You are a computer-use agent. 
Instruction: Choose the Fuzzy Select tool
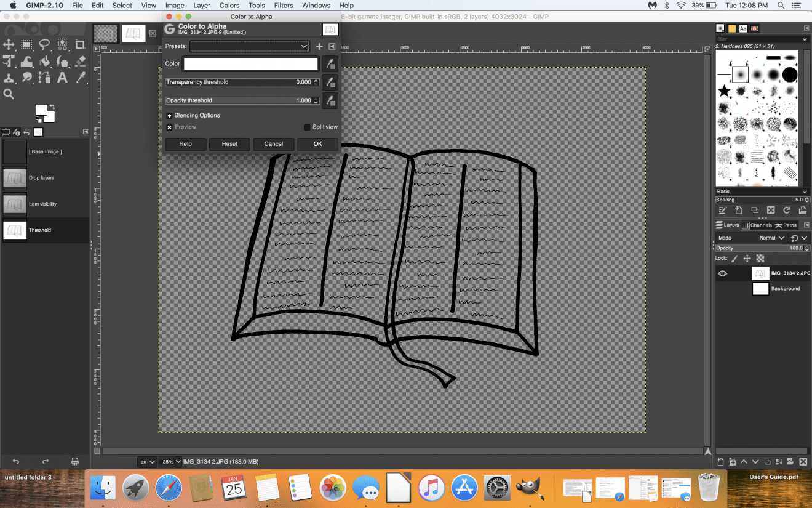[x=62, y=44]
